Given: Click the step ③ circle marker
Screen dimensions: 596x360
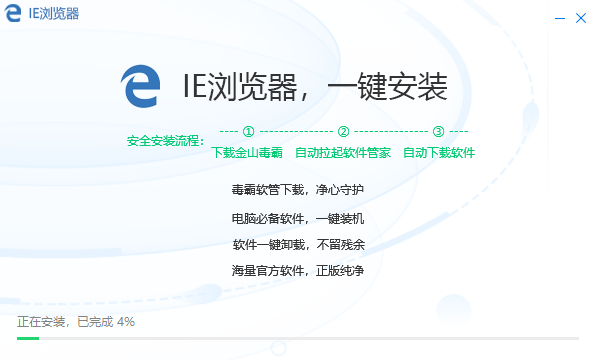Looking at the screenshot, I should tap(438, 132).
